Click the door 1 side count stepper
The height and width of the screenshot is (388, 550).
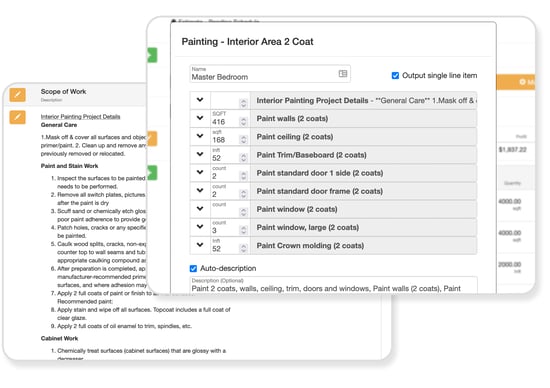click(x=243, y=176)
